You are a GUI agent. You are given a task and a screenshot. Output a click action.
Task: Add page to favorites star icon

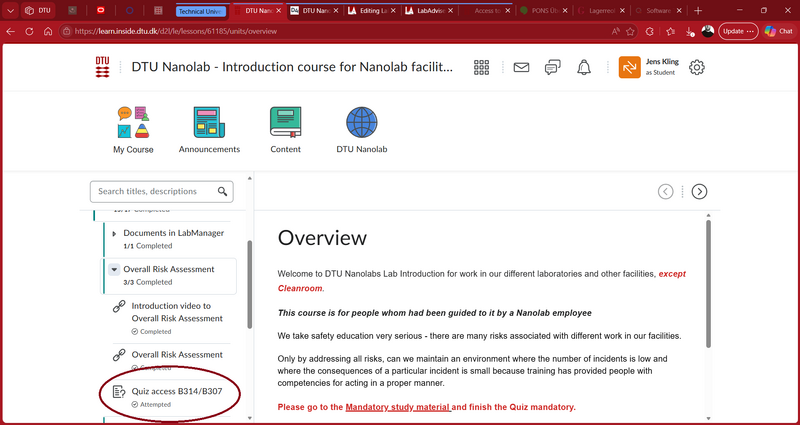coord(630,31)
